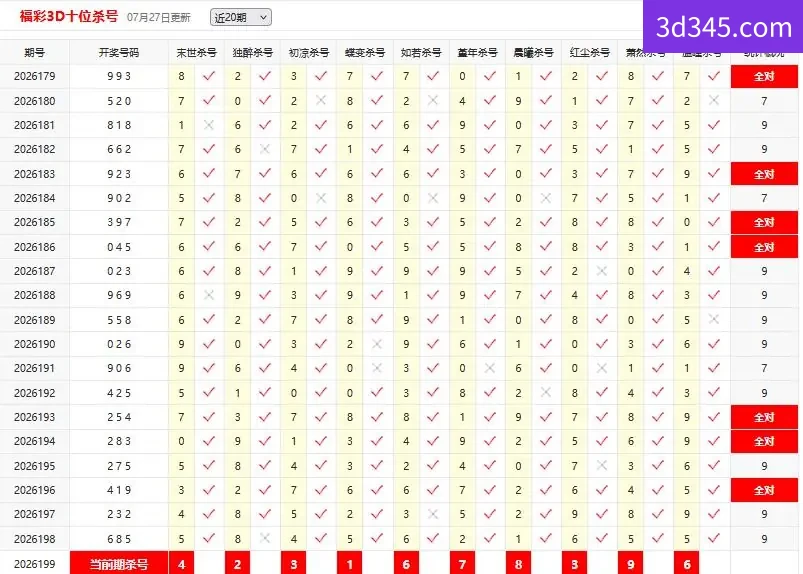The image size is (803, 574).
Task: Click 全对 badge in row 2026196
Action: 764,490
